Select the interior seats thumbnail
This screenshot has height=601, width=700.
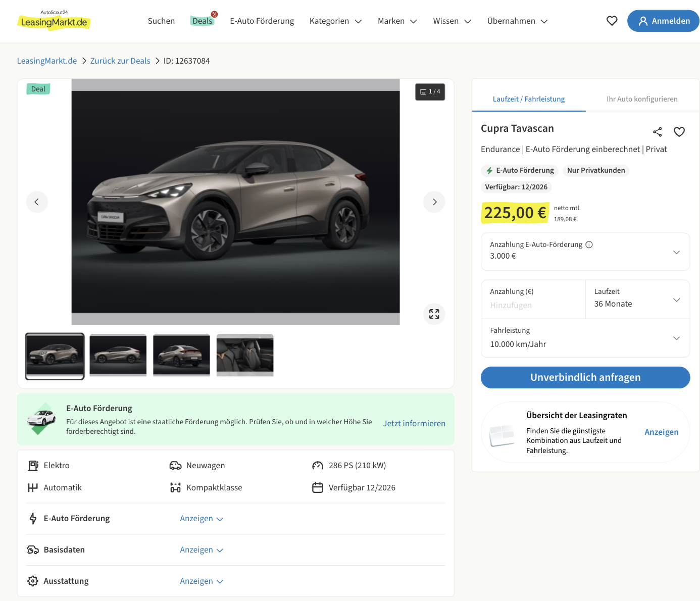(245, 355)
